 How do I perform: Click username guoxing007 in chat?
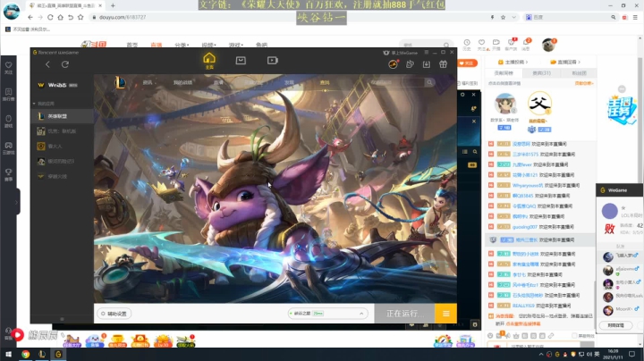point(525,227)
